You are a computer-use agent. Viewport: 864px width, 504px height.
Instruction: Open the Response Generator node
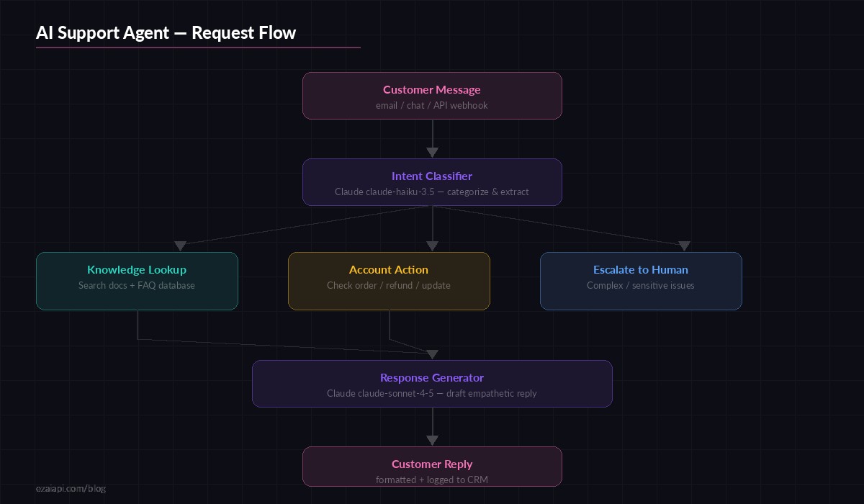tap(432, 383)
